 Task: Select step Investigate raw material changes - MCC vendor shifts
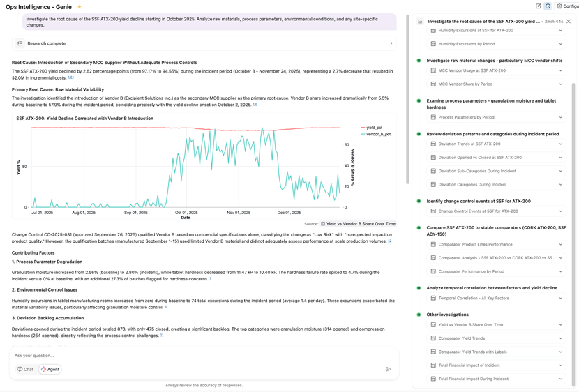[x=495, y=61]
